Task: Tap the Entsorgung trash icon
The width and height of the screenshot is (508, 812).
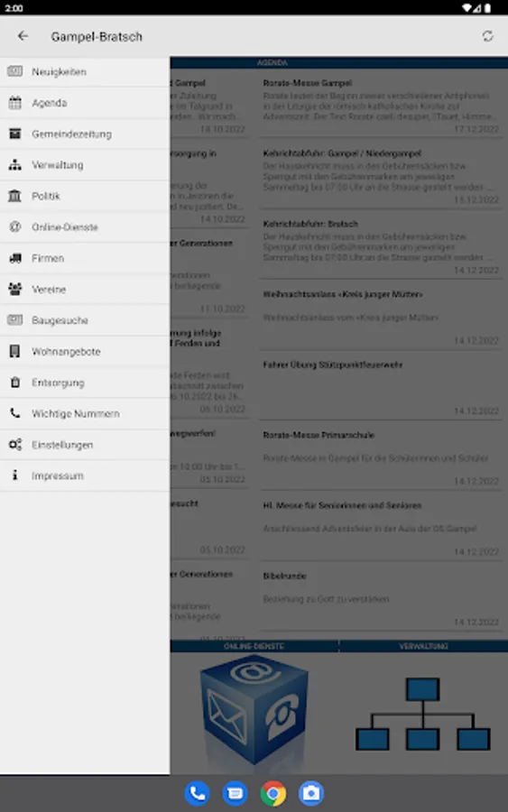Action: click(x=15, y=383)
